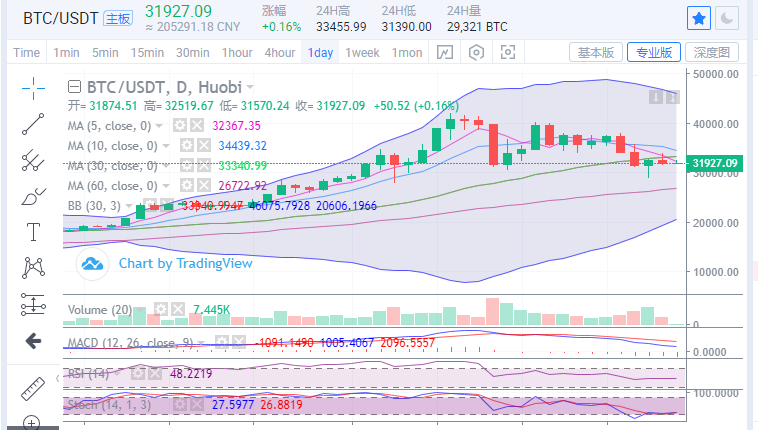Remove the Stoch indicator

(196, 404)
